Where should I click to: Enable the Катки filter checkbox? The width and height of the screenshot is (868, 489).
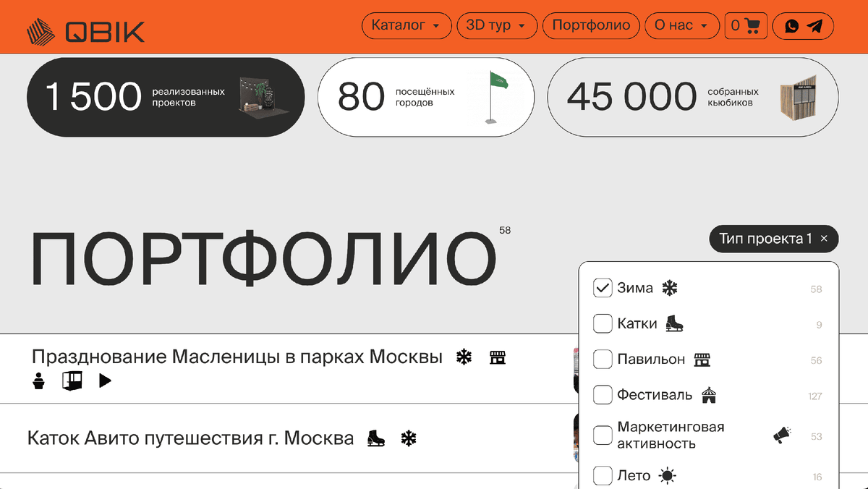pos(603,323)
